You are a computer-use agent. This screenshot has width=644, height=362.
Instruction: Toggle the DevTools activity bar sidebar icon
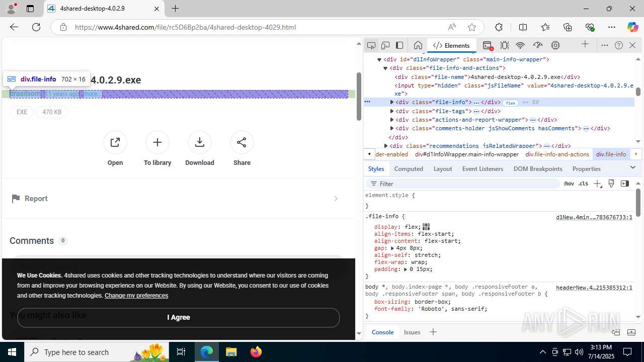[399, 45]
